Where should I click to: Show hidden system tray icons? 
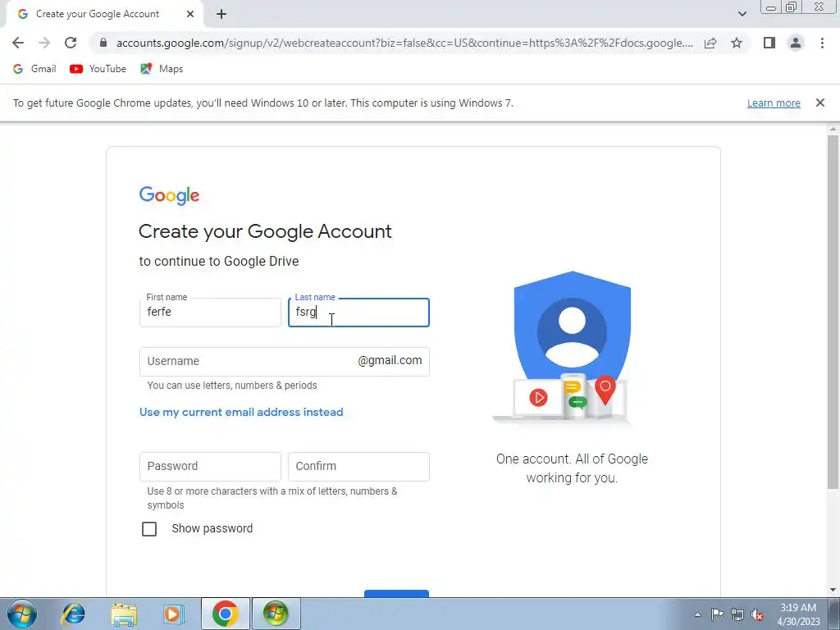697,614
